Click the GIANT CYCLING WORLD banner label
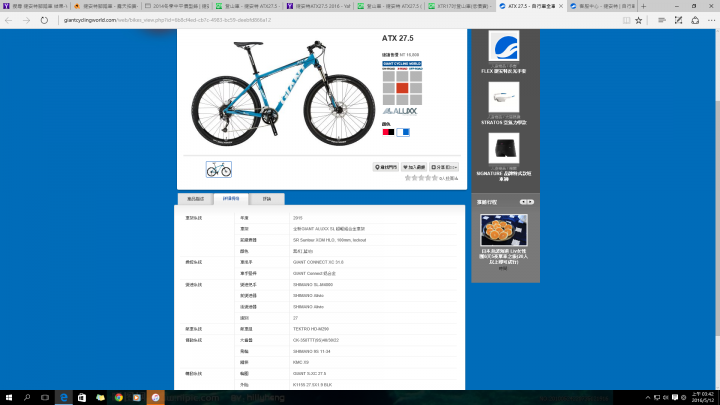720x405 pixels. click(x=402, y=64)
